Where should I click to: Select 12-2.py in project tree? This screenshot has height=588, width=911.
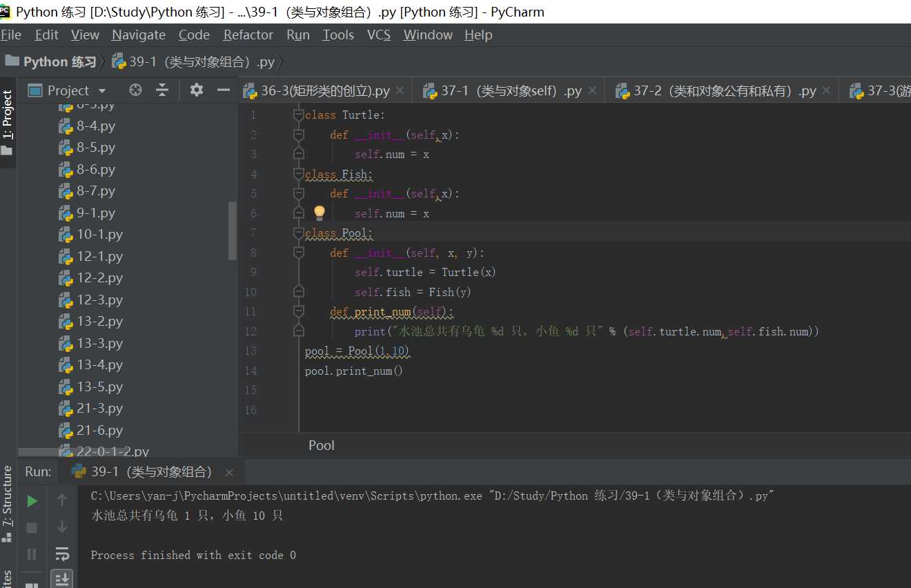click(x=90, y=277)
